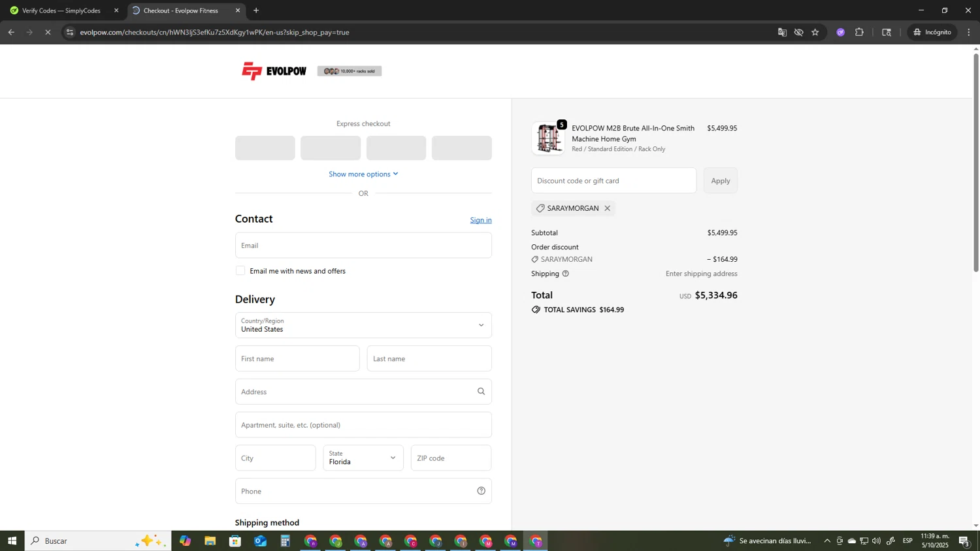Click the address search magnifier icon
980x551 pixels.
[x=481, y=392]
